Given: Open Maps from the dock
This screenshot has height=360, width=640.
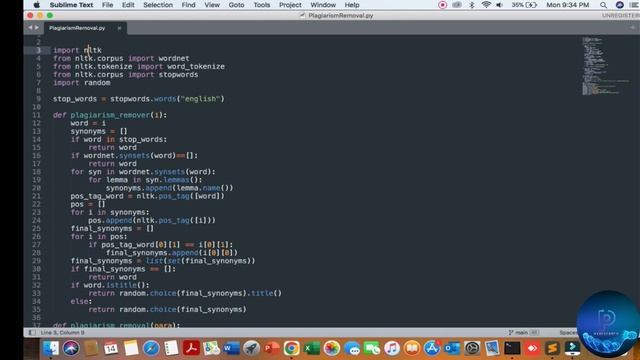Looking at the screenshot, I should point(211,348).
